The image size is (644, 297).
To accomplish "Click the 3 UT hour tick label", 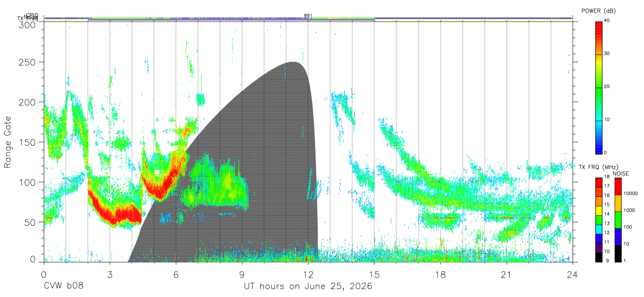I will (x=110, y=275).
